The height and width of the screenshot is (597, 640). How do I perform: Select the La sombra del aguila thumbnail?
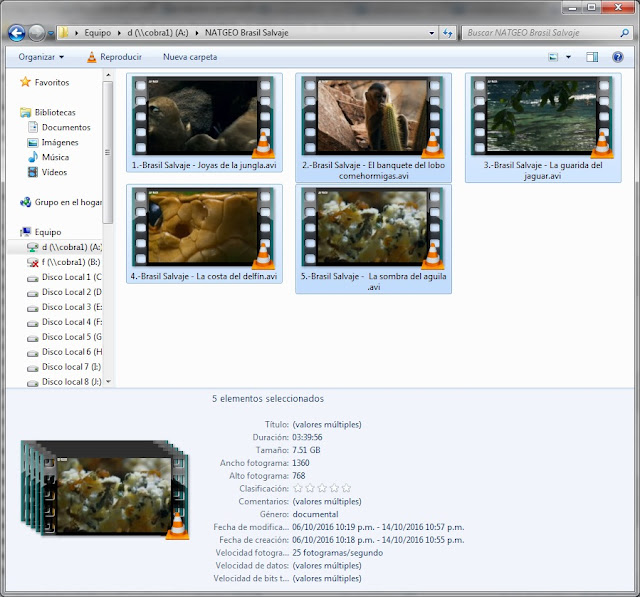[x=373, y=228]
